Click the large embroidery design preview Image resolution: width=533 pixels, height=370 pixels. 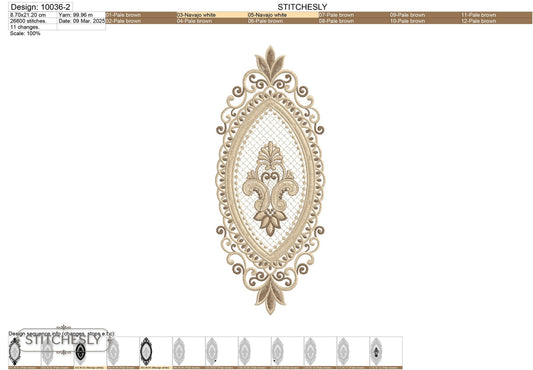click(270, 180)
